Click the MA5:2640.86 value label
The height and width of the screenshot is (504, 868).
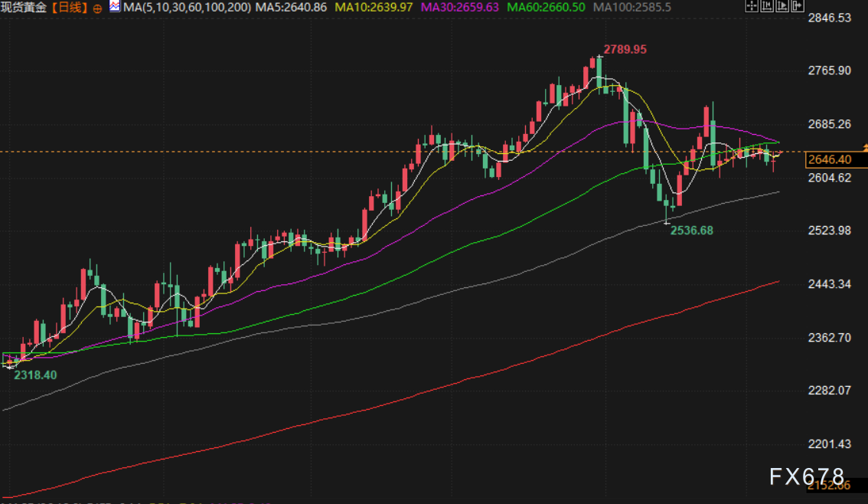291,7
